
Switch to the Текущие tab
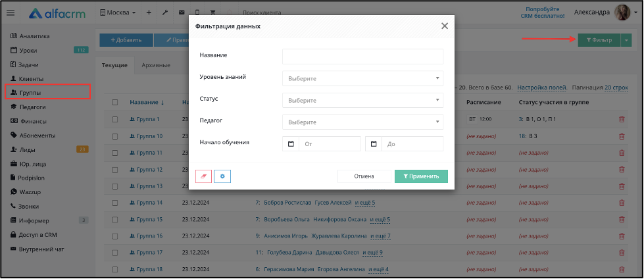114,65
